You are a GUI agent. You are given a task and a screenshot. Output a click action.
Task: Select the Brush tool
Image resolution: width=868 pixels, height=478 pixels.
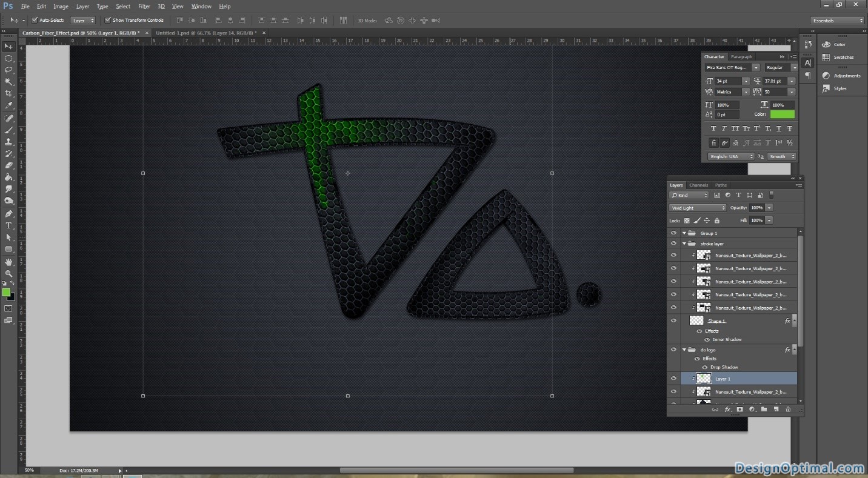point(8,130)
